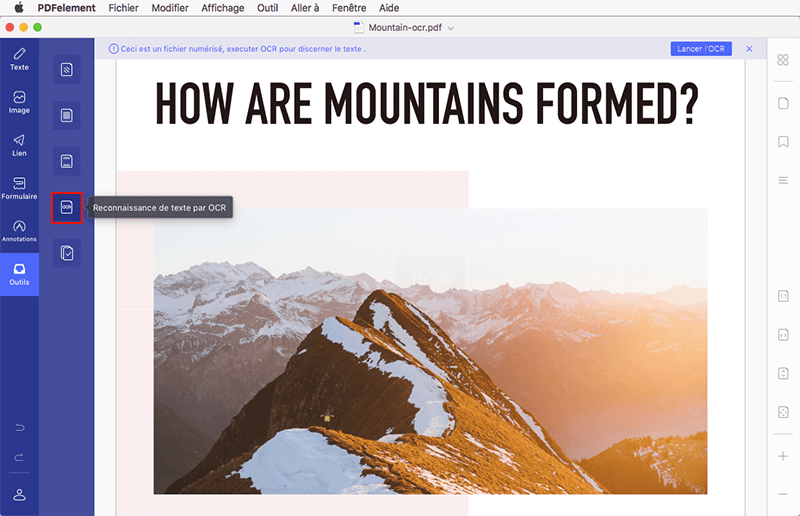This screenshot has height=516, width=800.
Task: Fit the page to height
Action: tap(783, 373)
